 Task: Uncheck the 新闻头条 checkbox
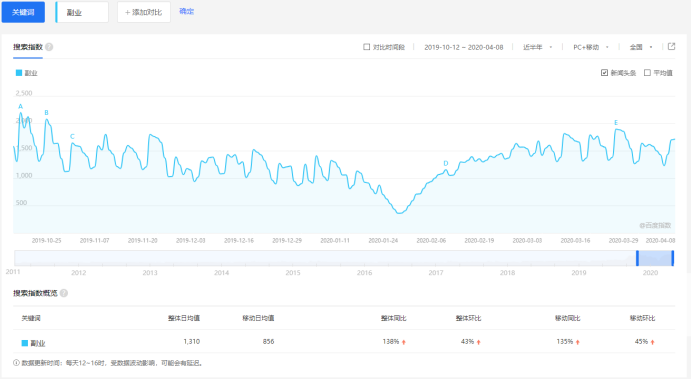point(604,73)
